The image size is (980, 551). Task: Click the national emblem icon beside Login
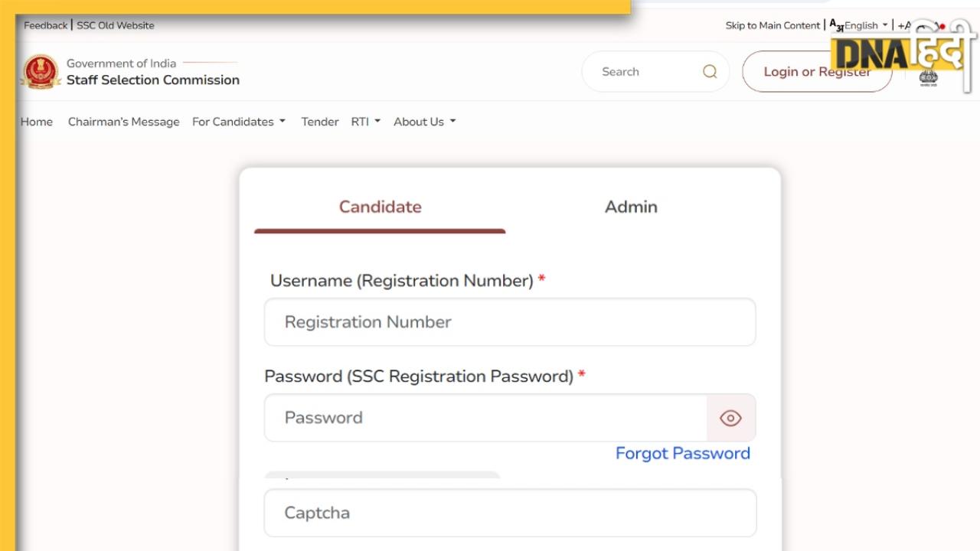pyautogui.click(x=928, y=78)
